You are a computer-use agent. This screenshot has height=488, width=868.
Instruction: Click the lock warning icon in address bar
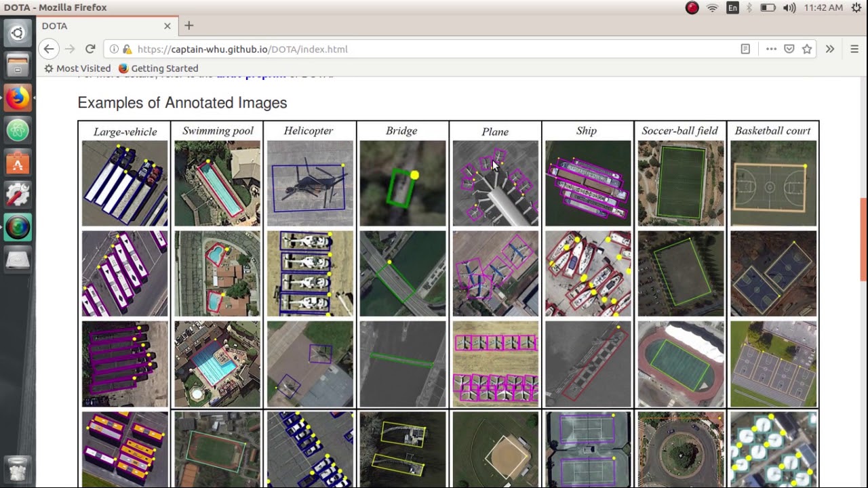click(x=127, y=49)
